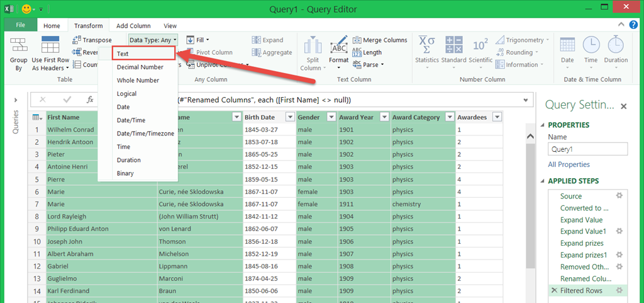Open the All Properties link

coord(569,164)
